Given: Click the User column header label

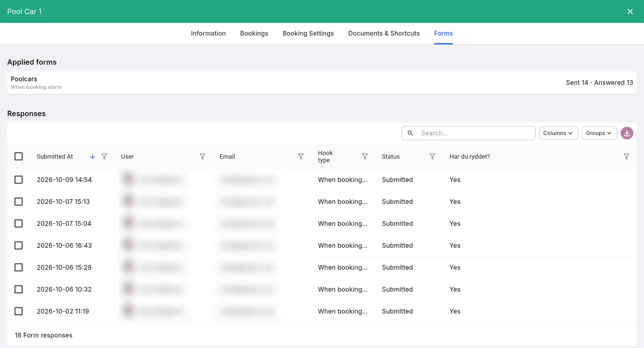Looking at the screenshot, I should (x=127, y=156).
